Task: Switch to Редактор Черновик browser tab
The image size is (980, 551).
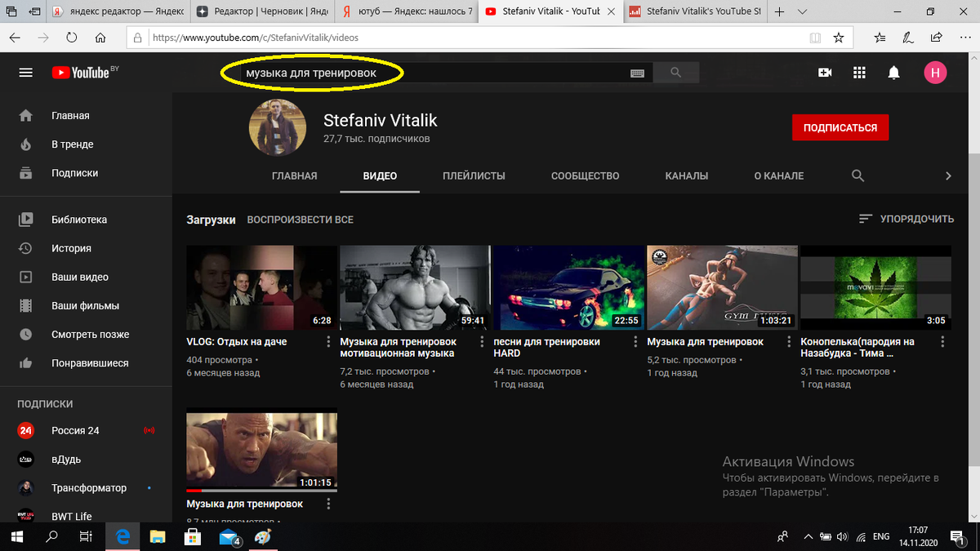Action: (264, 12)
